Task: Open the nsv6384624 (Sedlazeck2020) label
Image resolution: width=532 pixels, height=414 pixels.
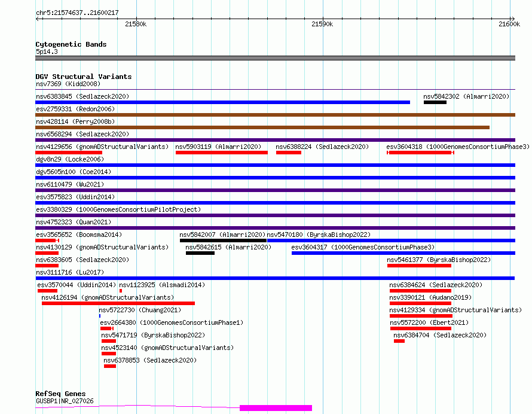Action: pos(436,285)
